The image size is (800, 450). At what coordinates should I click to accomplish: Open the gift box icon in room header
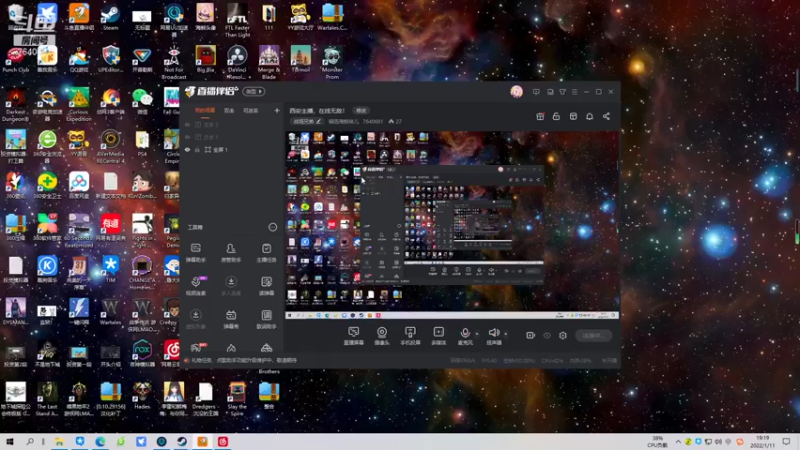[x=540, y=116]
